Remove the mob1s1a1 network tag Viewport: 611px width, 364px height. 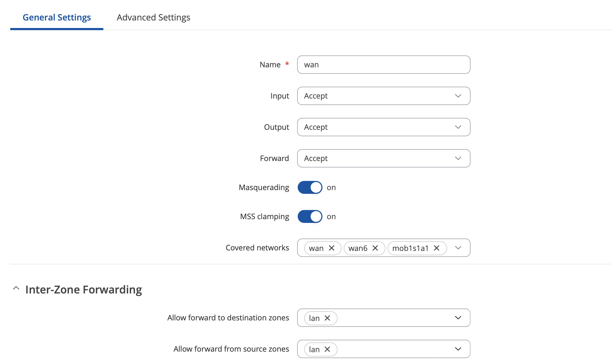(437, 248)
